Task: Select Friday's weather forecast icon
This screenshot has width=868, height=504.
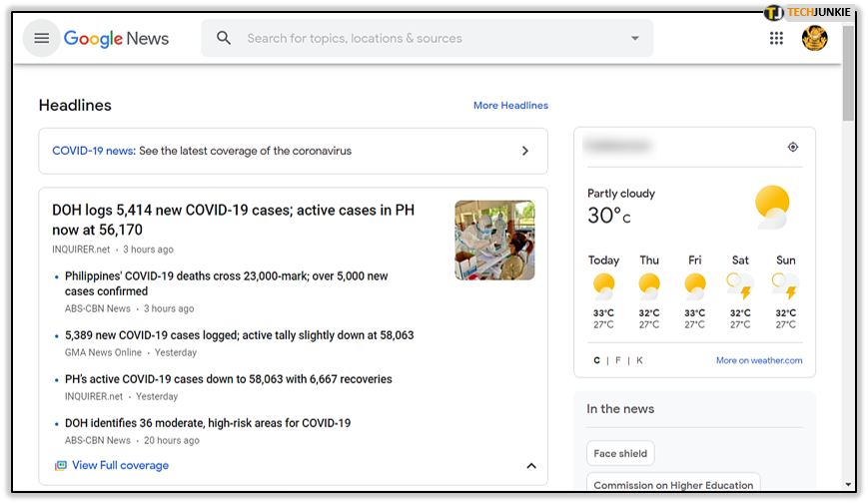Action: pyautogui.click(x=694, y=286)
